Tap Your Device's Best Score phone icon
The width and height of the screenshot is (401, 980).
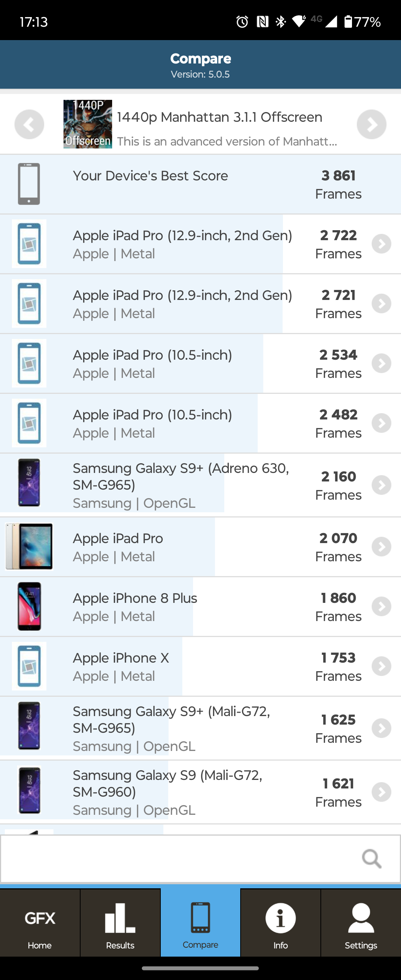point(29,184)
